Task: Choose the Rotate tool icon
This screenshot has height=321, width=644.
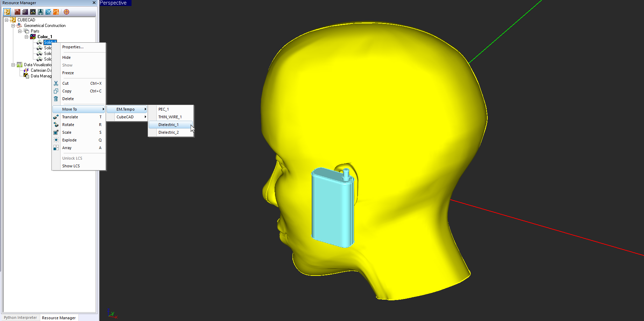Action: pyautogui.click(x=56, y=125)
